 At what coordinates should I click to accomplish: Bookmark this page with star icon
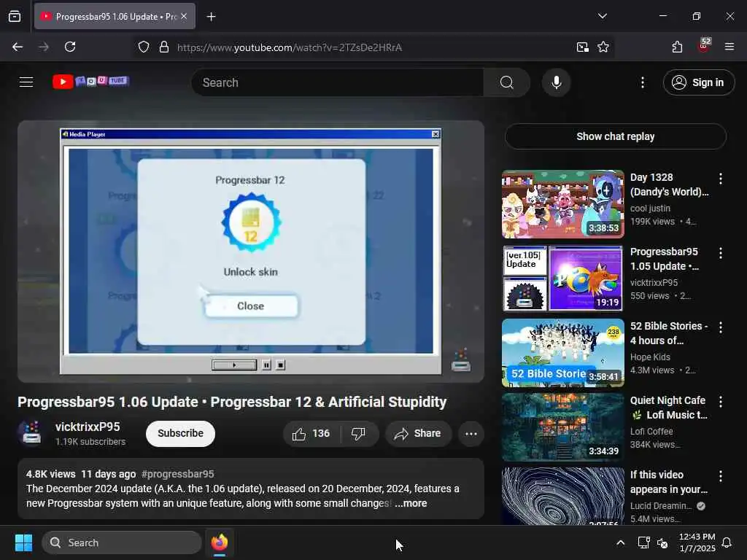click(x=603, y=47)
